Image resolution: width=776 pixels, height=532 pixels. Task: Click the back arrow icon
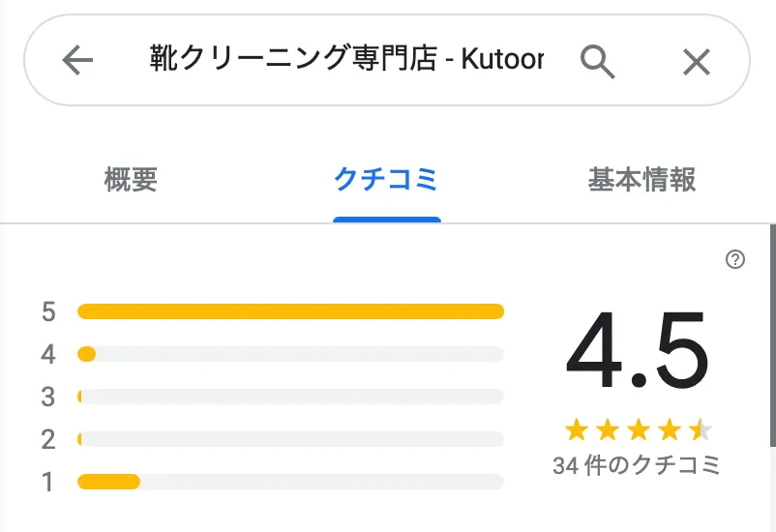77,62
